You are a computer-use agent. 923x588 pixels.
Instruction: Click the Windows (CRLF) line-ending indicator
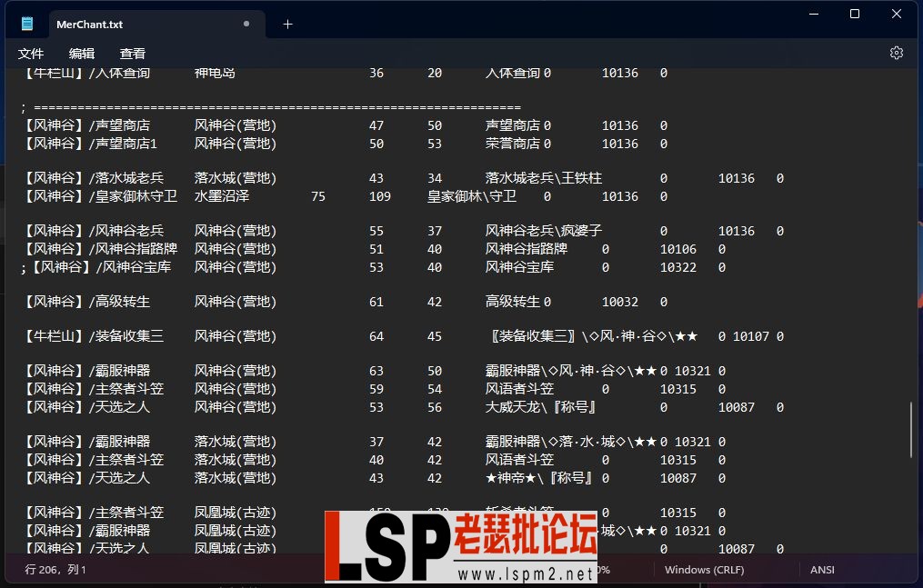[705, 570]
